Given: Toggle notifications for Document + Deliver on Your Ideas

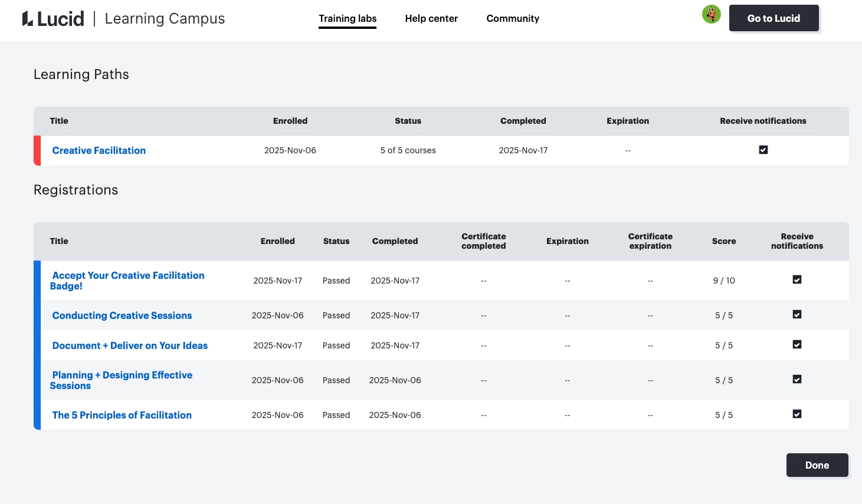Looking at the screenshot, I should pos(797,344).
